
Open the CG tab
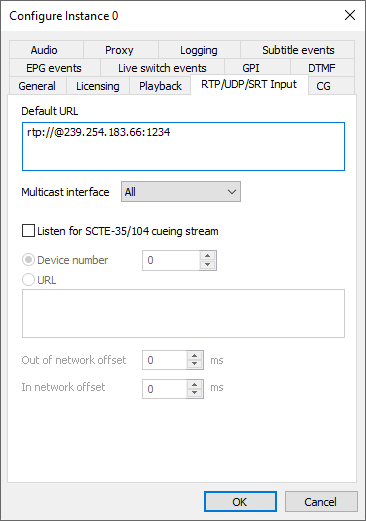(331, 86)
